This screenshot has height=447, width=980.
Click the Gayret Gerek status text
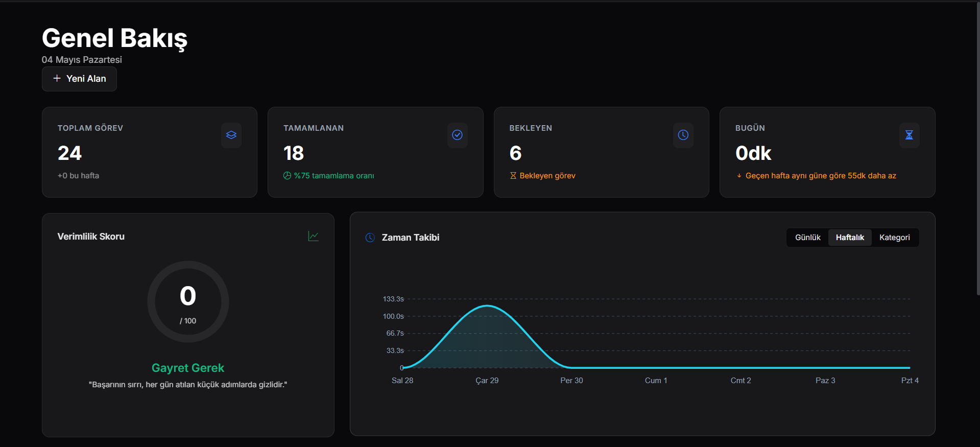coord(188,368)
